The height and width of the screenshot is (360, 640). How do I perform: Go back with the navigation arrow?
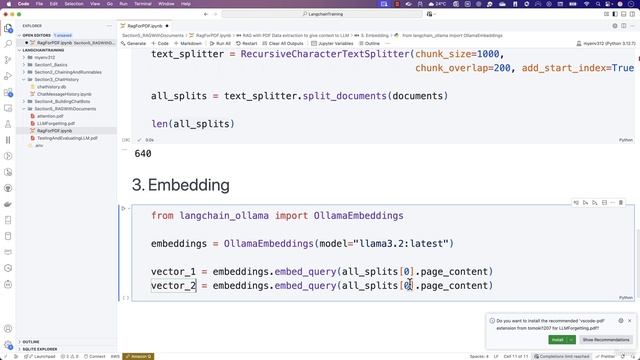206,14
